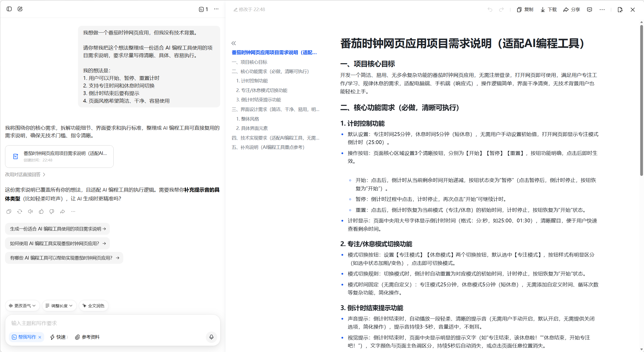Open the 调整长度 dropdown
This screenshot has height=352, width=644.
click(59, 306)
